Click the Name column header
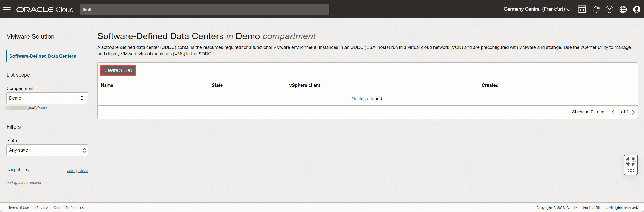 tap(153, 85)
